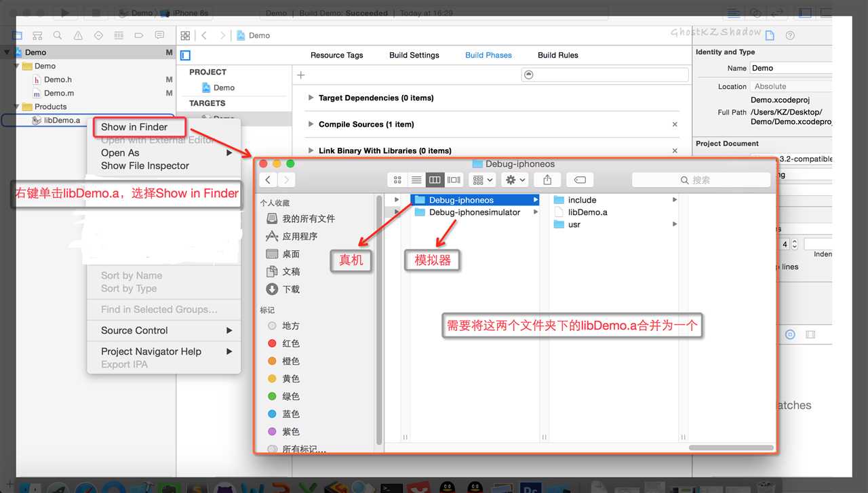
Task: Open the Open As submenu
Action: [x=164, y=153]
